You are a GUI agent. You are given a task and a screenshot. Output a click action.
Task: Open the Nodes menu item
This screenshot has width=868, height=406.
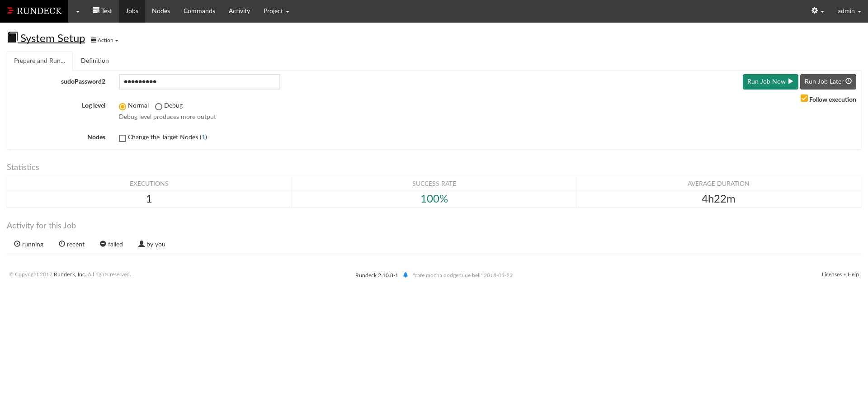click(x=161, y=11)
